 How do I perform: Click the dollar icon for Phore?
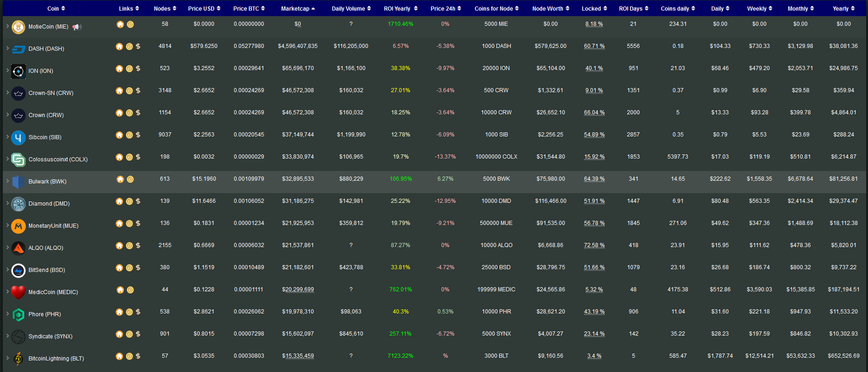click(138, 312)
